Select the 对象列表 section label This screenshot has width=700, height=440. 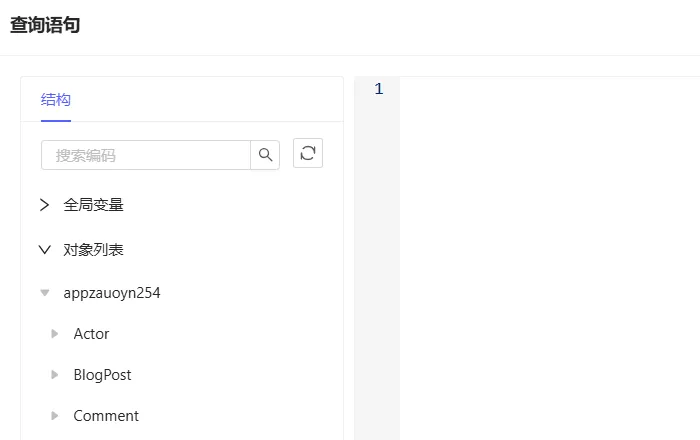(x=94, y=250)
